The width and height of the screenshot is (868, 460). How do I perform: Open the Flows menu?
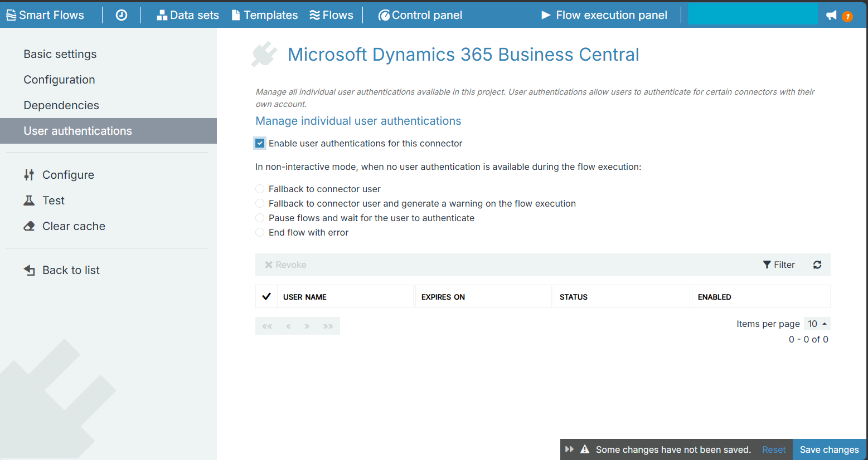click(332, 15)
